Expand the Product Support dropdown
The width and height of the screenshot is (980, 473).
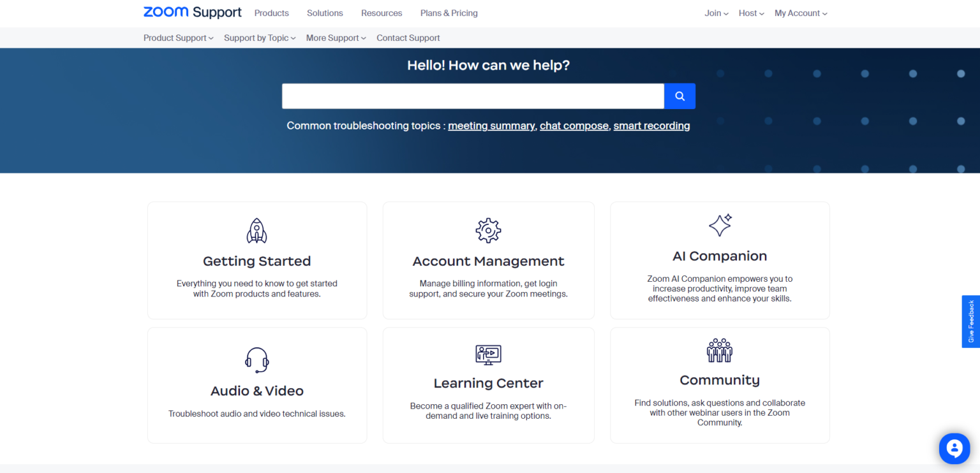coord(177,38)
